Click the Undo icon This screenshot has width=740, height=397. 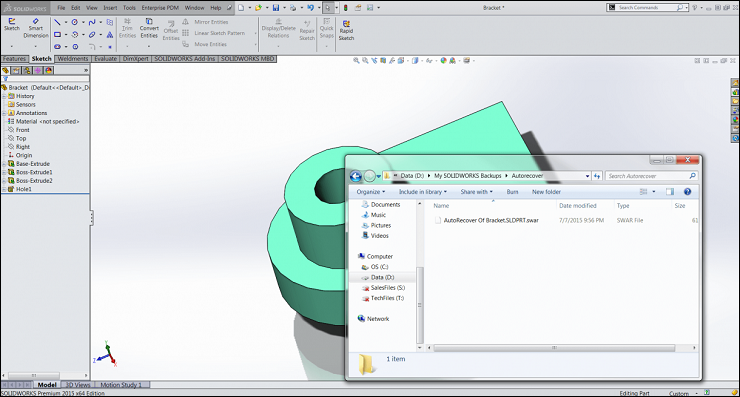click(311, 8)
